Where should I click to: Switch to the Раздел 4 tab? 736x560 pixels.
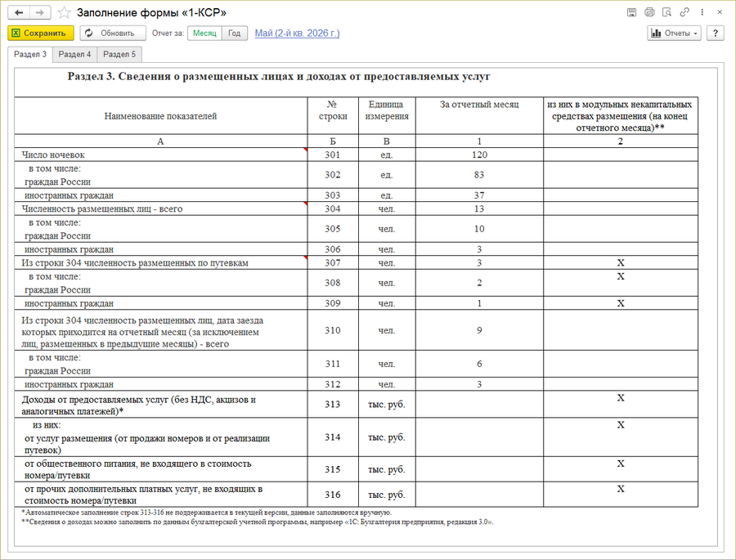click(x=74, y=54)
